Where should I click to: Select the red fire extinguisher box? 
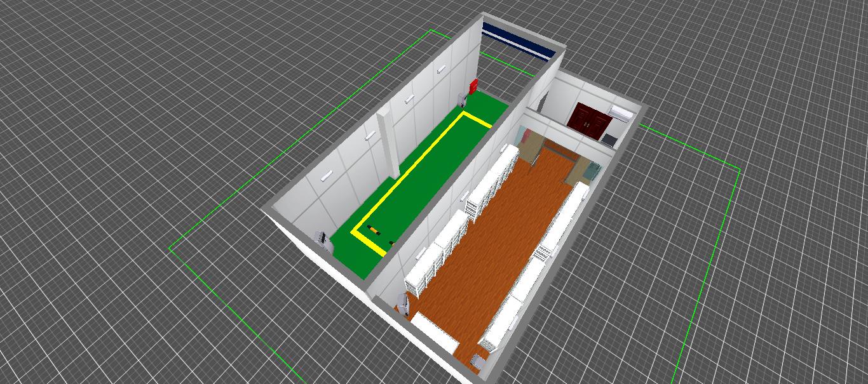coord(473,87)
